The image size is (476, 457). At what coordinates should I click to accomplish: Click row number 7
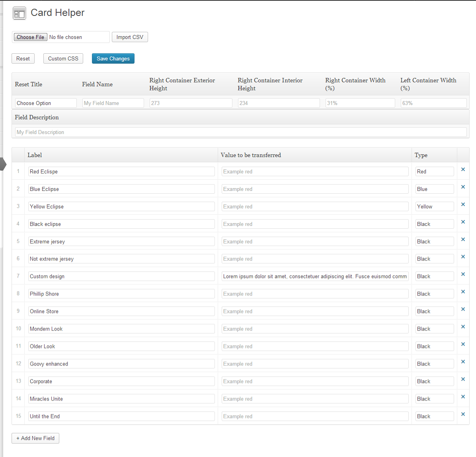(18, 276)
